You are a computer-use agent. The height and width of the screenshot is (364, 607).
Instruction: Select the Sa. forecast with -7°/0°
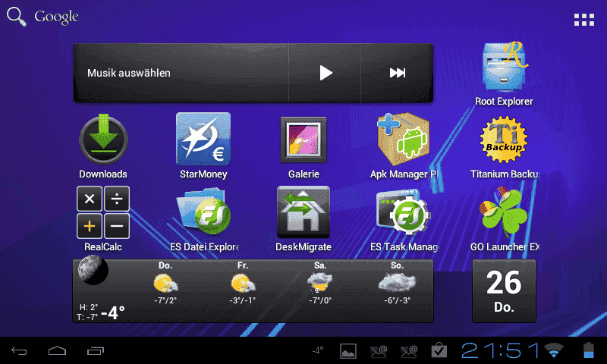320,283
